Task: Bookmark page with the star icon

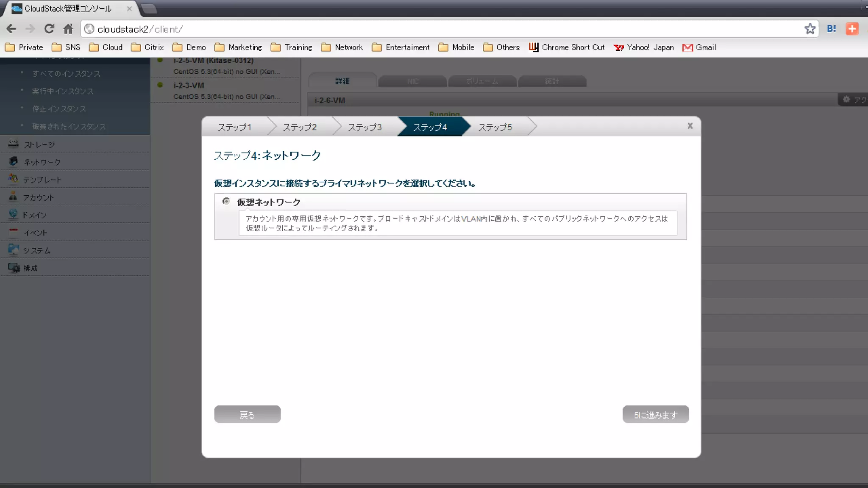Action: tap(810, 29)
